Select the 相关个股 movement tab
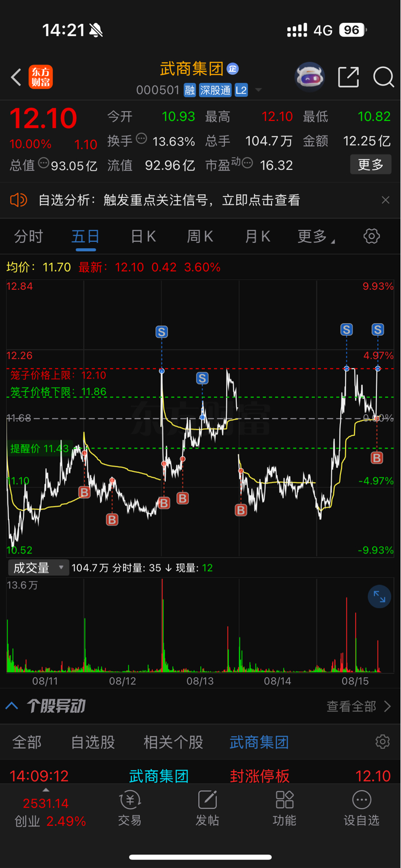The height and width of the screenshot is (868, 401). pyautogui.click(x=173, y=742)
